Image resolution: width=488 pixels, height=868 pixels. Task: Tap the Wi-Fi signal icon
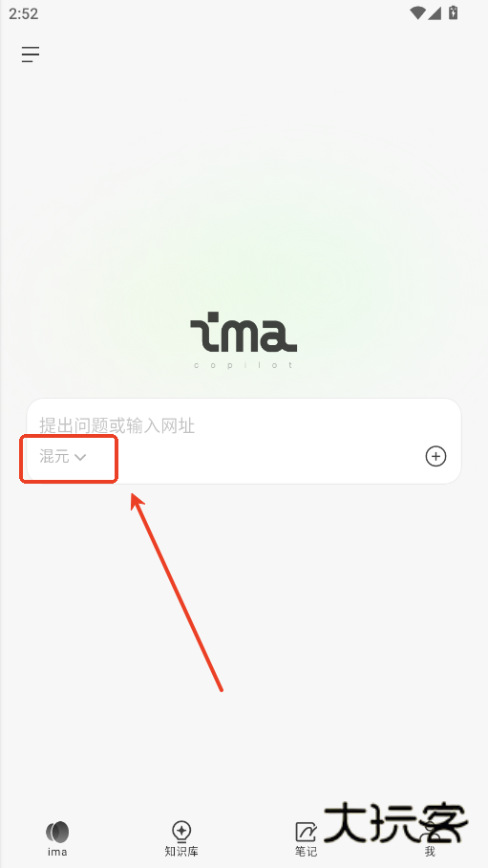tap(417, 12)
